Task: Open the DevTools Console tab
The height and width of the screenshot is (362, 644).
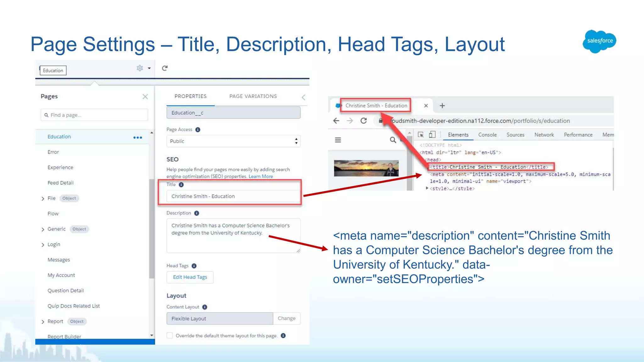Action: pyautogui.click(x=487, y=135)
